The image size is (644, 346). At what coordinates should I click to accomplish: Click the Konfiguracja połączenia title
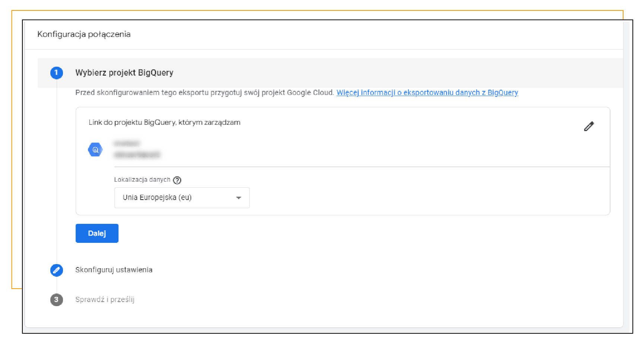[84, 34]
